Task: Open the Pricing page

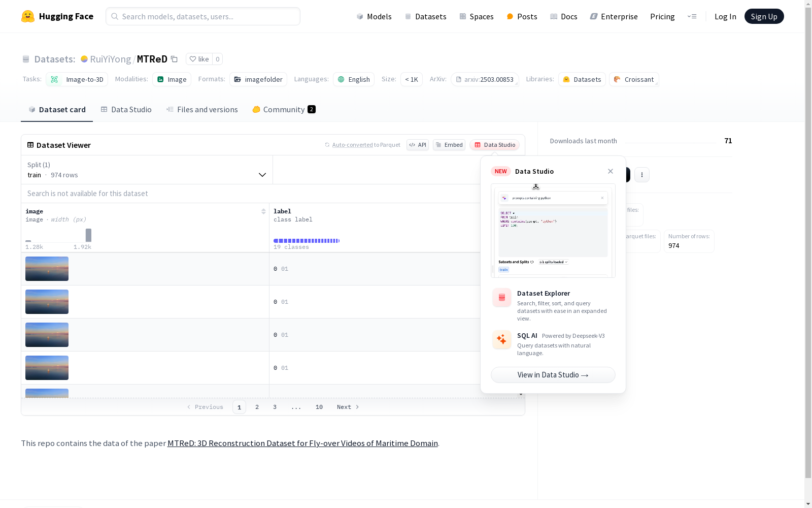Action: [662, 16]
